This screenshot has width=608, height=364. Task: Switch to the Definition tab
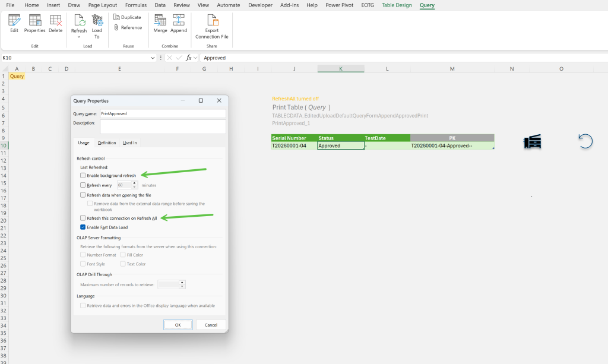(x=107, y=143)
